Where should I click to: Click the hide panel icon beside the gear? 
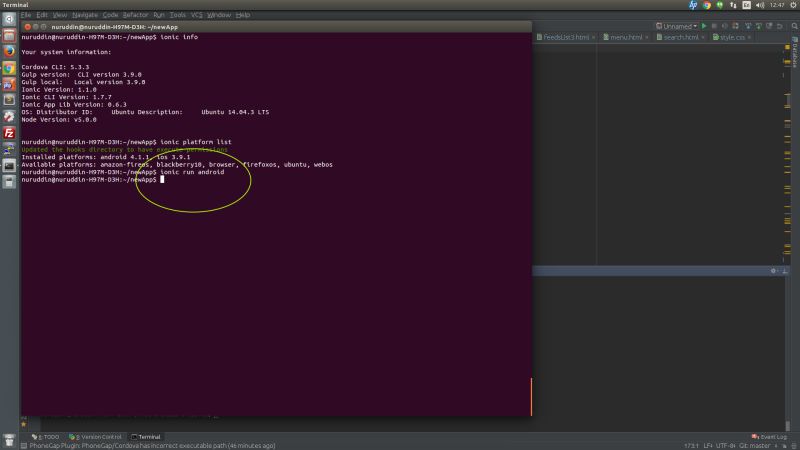[785, 271]
